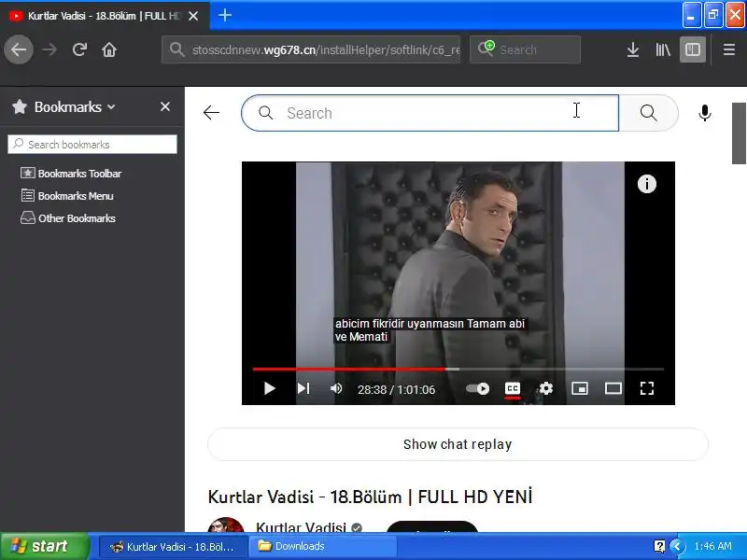Click the YouTube back arrow
This screenshot has height=560, width=747.
[x=211, y=113]
